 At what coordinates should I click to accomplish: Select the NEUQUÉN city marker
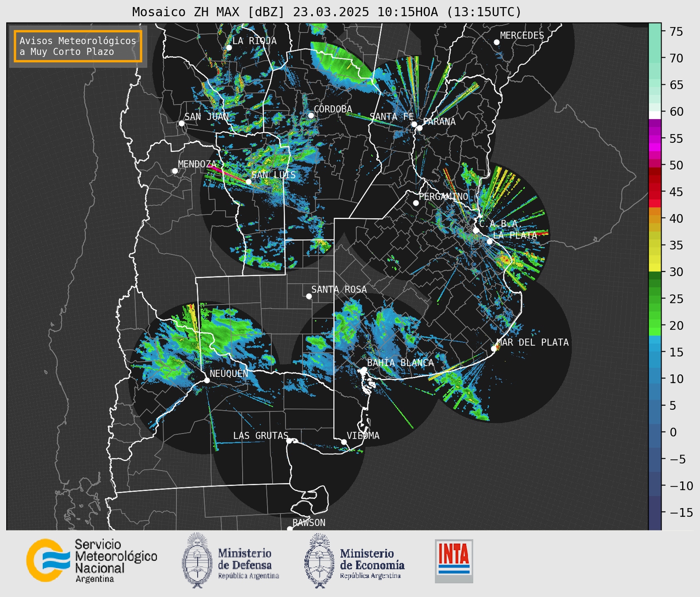point(207,380)
